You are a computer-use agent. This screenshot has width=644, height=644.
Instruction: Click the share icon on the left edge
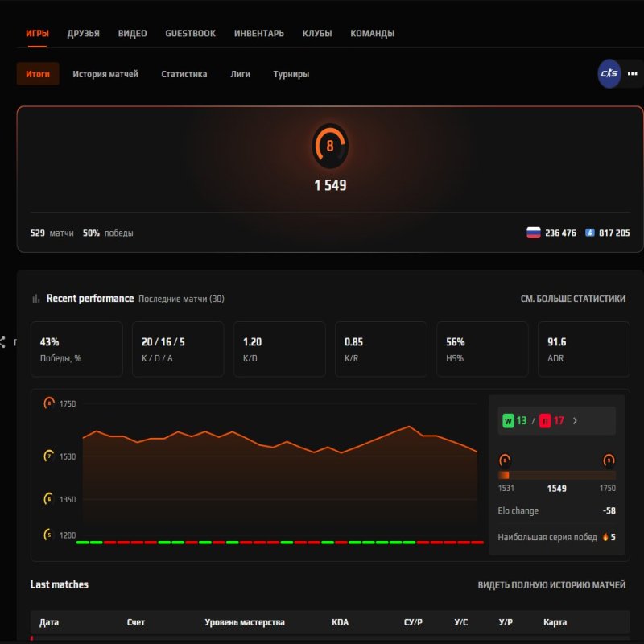tap(4, 340)
